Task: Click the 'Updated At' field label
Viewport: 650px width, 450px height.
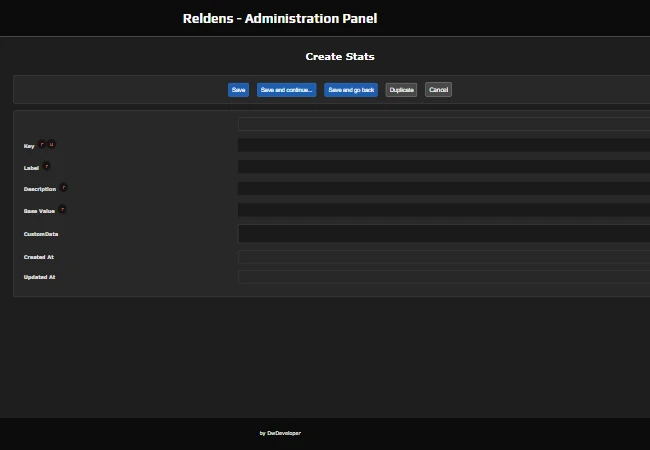Action: point(39,277)
